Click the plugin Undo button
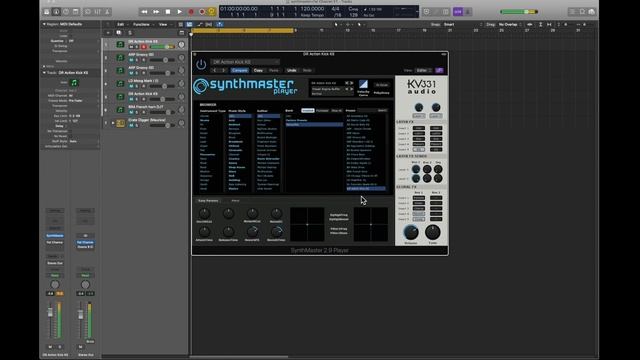Viewport: 640px width, 360px height. click(x=291, y=70)
